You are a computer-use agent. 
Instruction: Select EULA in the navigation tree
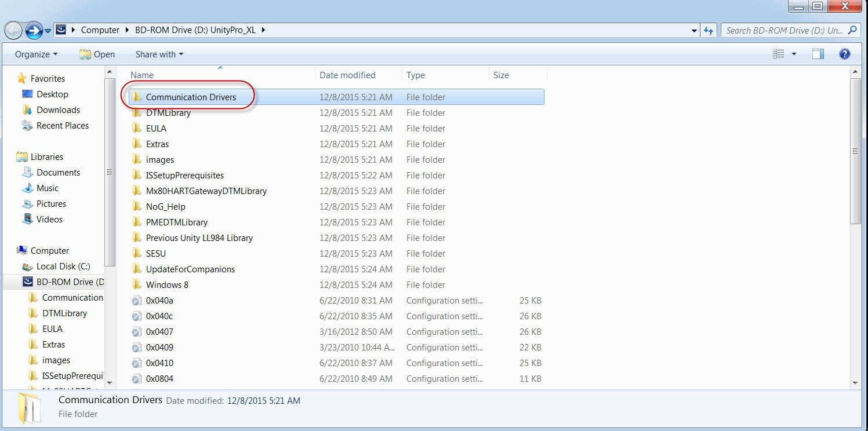pos(52,328)
